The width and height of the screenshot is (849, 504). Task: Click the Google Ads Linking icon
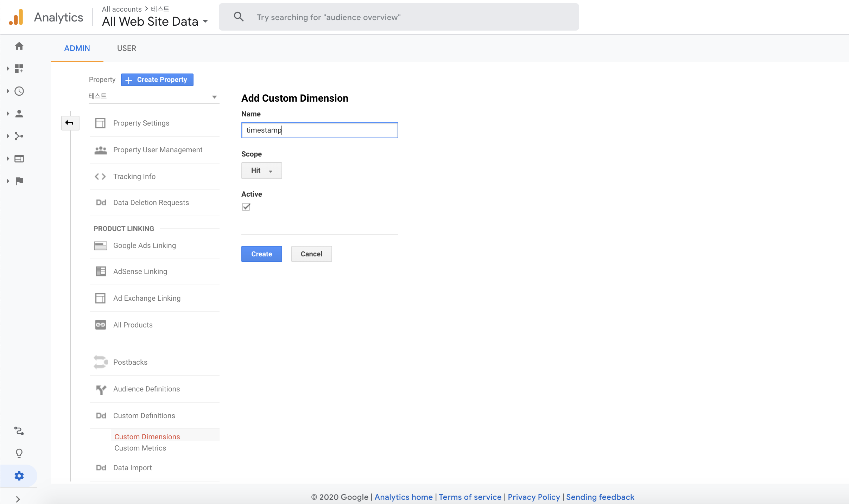pos(101,246)
